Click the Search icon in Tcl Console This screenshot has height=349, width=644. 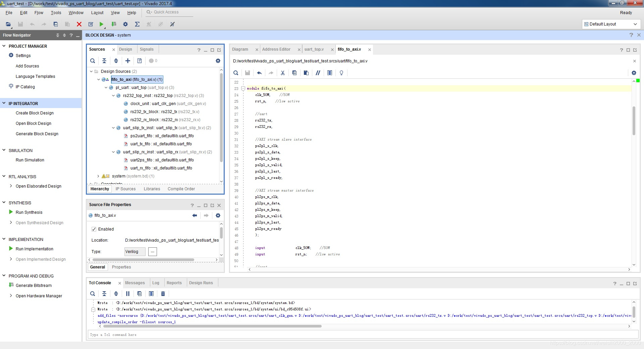93,294
